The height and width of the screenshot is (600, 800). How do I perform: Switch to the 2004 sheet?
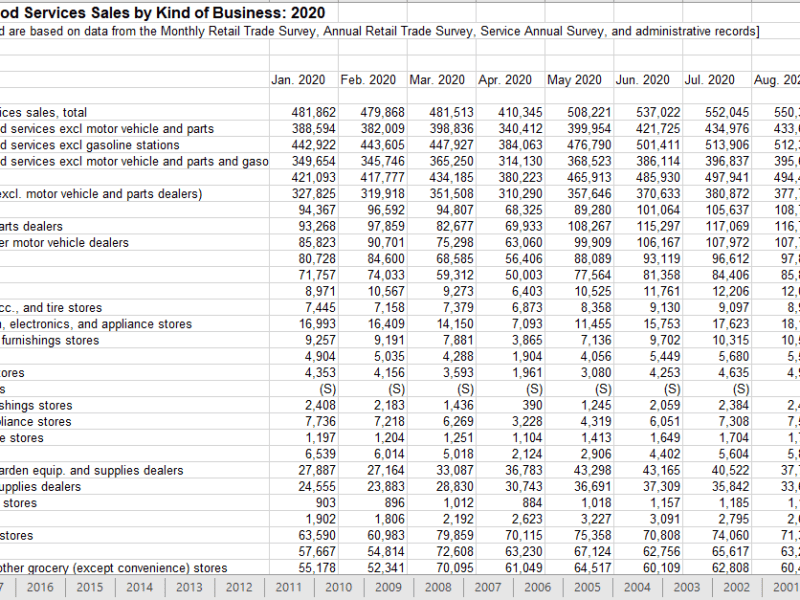pyautogui.click(x=636, y=588)
